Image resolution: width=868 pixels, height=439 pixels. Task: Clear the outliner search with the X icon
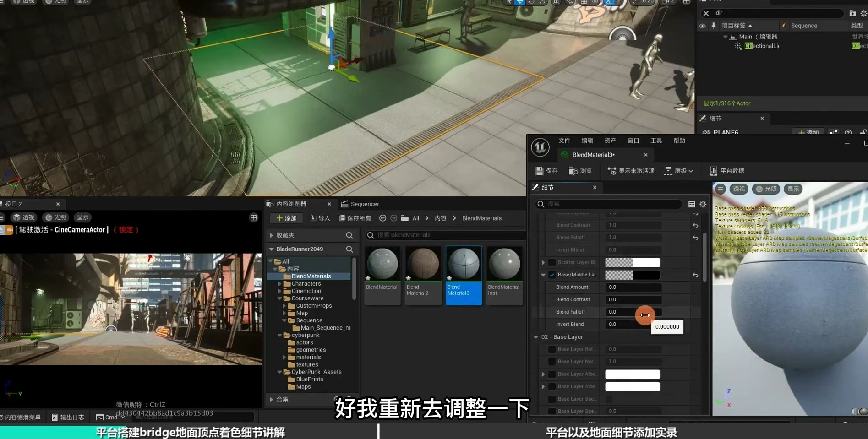706,13
